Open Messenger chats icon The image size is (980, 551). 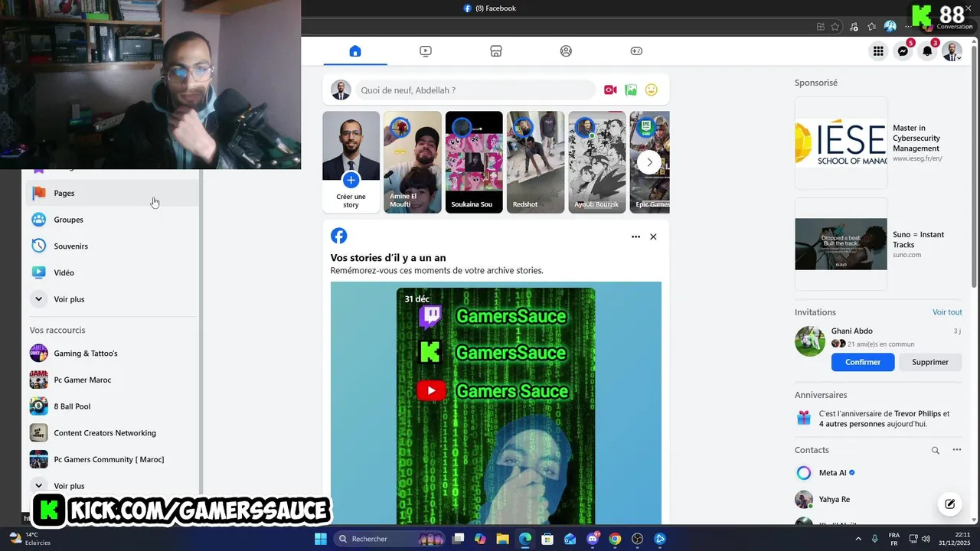[x=903, y=51]
